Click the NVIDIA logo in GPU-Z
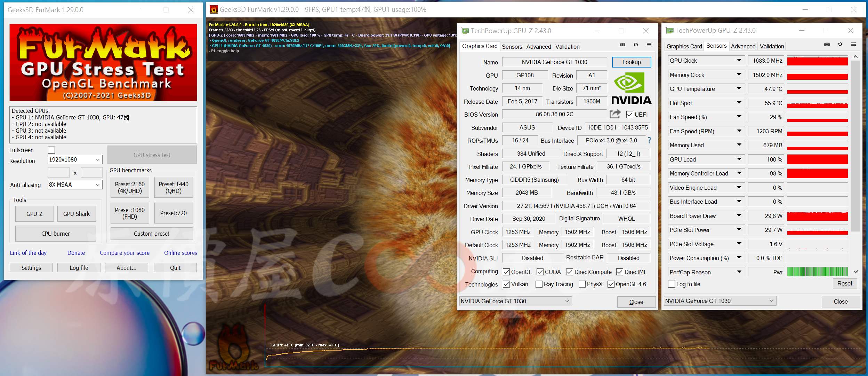Screen dimensions: 868x376 631,88
